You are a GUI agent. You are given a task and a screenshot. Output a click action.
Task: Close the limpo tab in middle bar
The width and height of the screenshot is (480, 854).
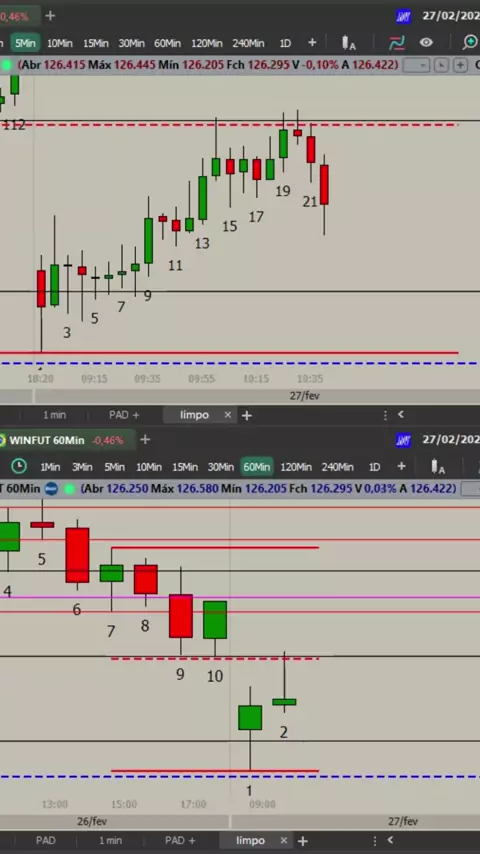pos(228,415)
